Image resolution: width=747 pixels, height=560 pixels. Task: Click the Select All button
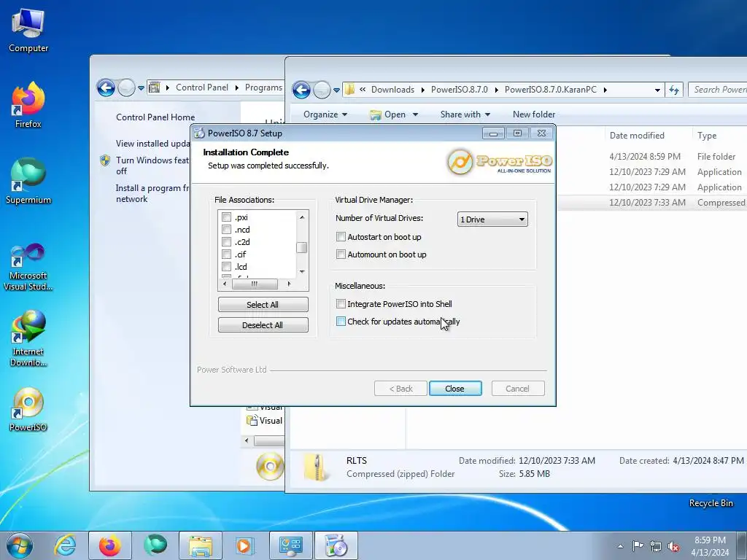tap(263, 305)
